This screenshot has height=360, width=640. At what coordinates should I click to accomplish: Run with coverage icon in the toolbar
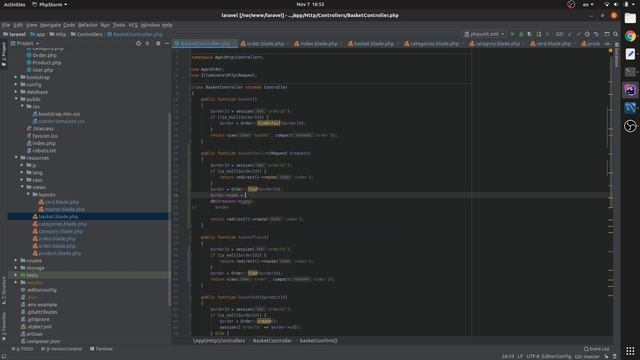pyautogui.click(x=530, y=34)
